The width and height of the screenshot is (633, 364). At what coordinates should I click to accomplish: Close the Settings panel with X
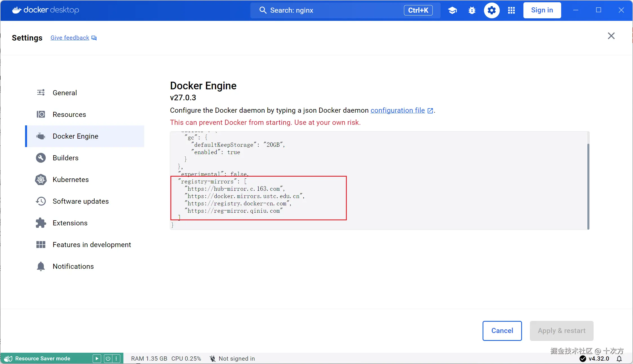611,36
